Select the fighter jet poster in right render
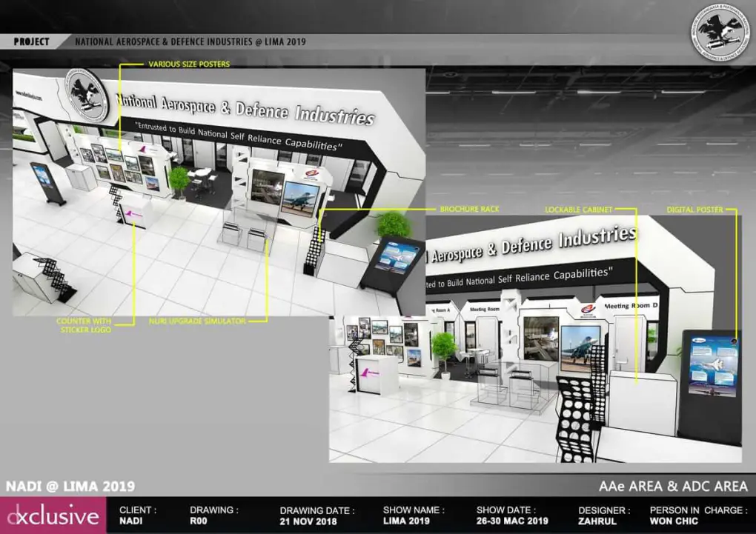756x534 pixels. click(x=580, y=347)
